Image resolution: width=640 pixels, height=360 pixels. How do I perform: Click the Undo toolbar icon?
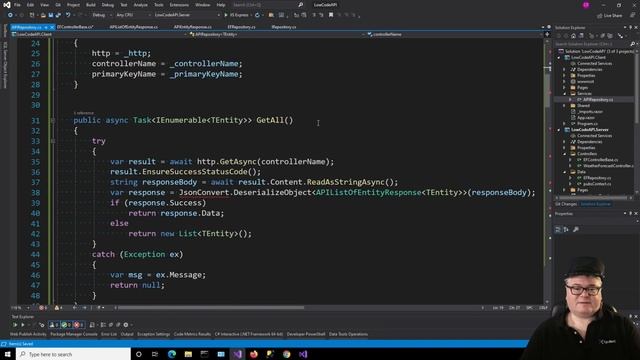68,15
